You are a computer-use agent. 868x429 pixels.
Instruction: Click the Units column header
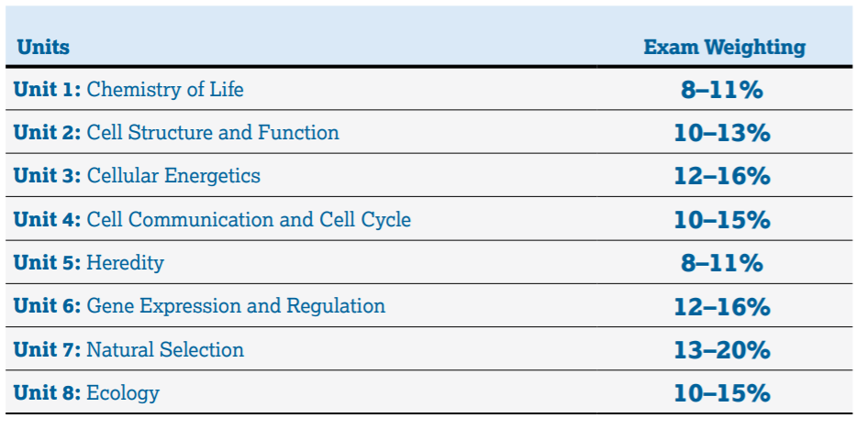click(x=43, y=47)
